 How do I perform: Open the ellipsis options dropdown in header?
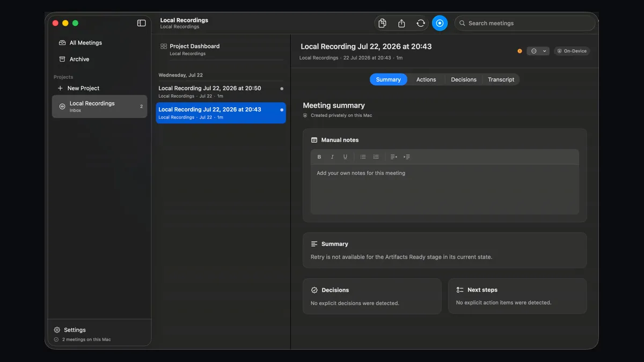pos(538,51)
